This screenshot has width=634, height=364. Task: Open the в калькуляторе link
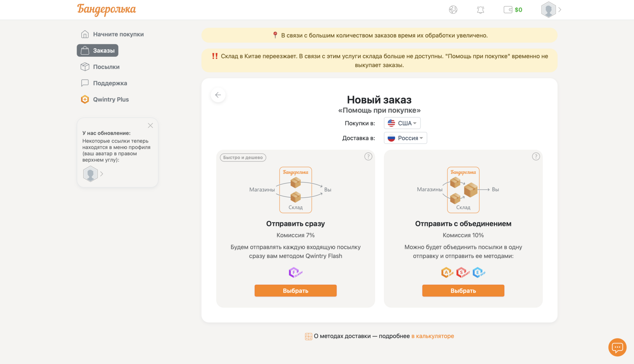(432, 336)
